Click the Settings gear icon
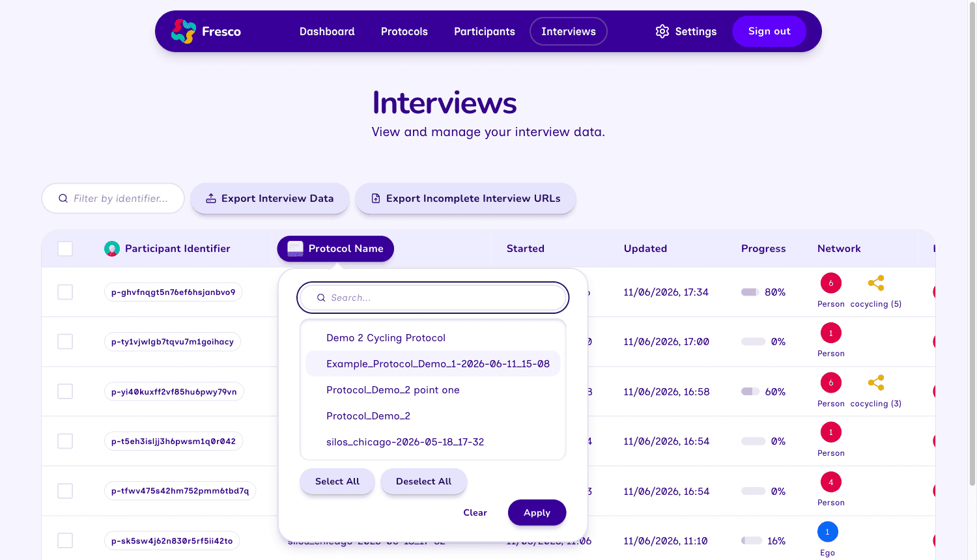Viewport: 977px width, 560px height. click(x=662, y=31)
